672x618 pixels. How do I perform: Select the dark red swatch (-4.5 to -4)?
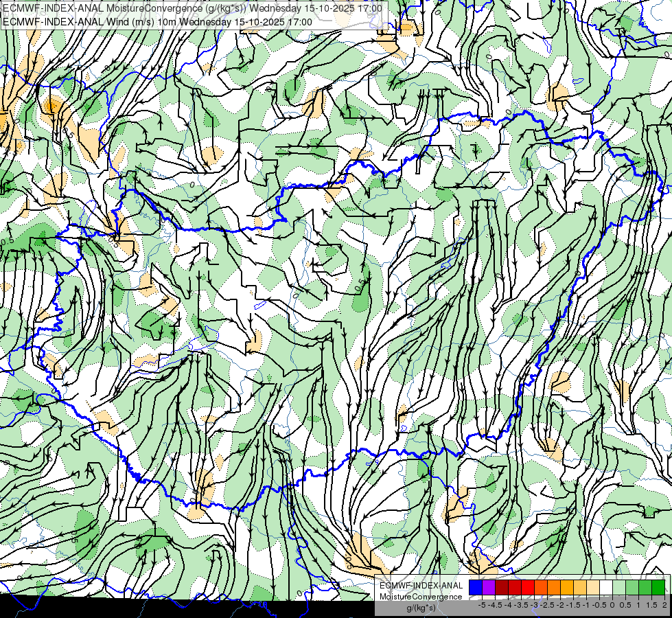tap(502, 587)
